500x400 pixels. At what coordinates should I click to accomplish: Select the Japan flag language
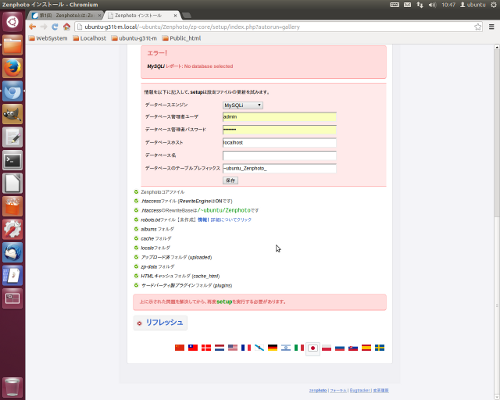tap(313, 348)
